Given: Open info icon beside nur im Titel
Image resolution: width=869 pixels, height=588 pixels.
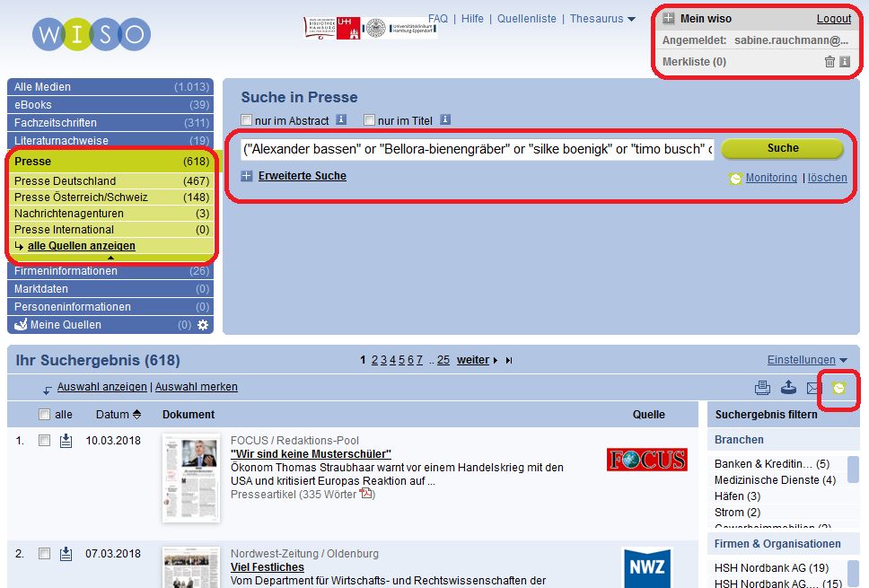Looking at the screenshot, I should tap(445, 119).
